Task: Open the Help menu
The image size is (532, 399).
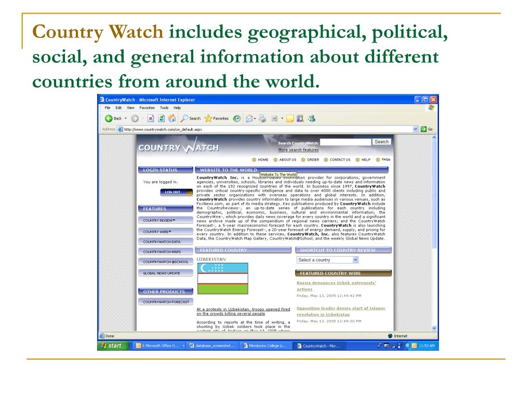Action: point(177,108)
